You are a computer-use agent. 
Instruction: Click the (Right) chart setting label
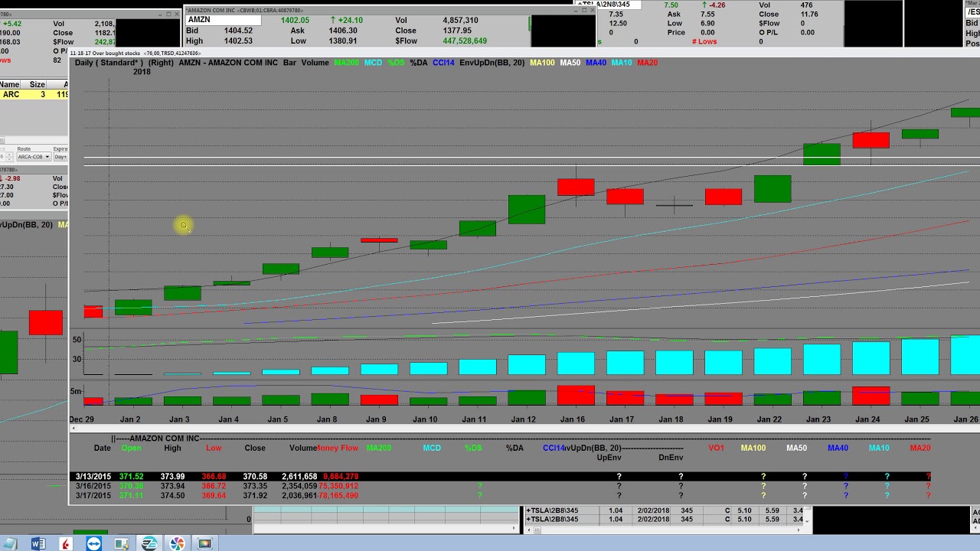click(161, 63)
